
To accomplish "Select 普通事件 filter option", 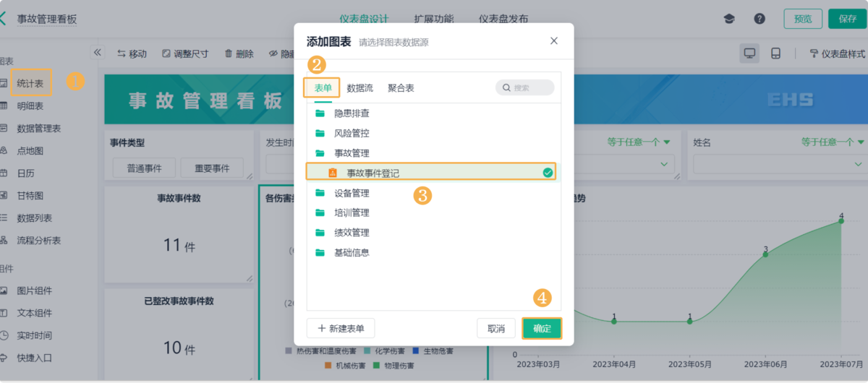I will click(144, 168).
